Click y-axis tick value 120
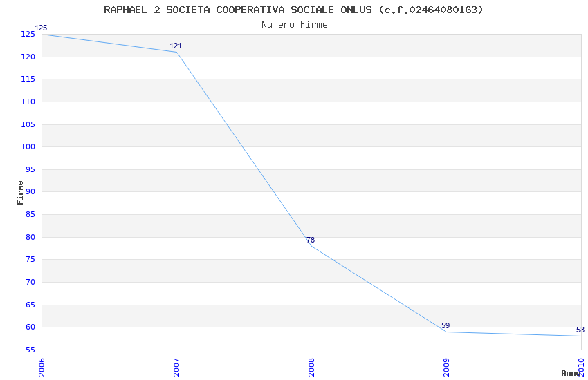This screenshot has height=380, width=588. 28,57
